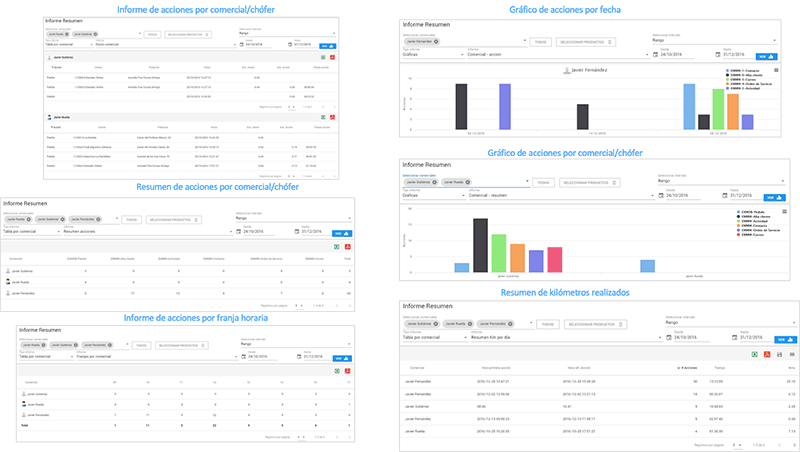This screenshot has height=452, width=800.
Task: Toggle Orden de Servicio legend series in Gráfico por comercial/chófer
Action: (x=759, y=230)
